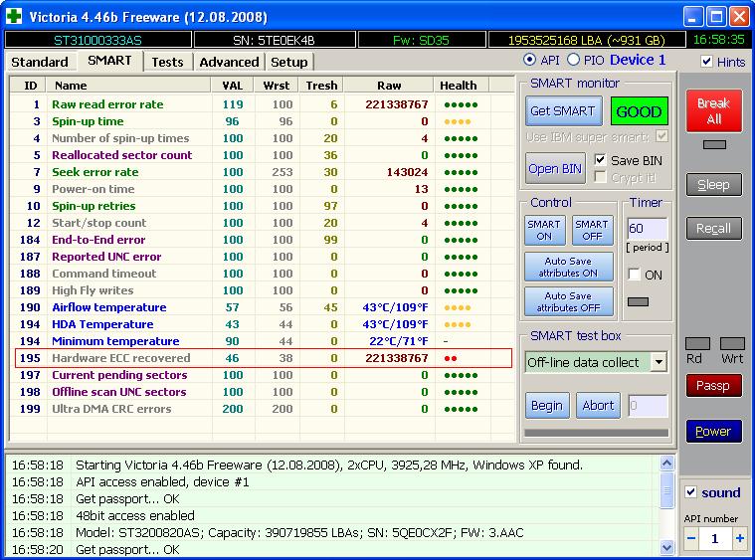The image size is (755, 560).
Task: Select the Current pending sectors row
Action: point(262,375)
